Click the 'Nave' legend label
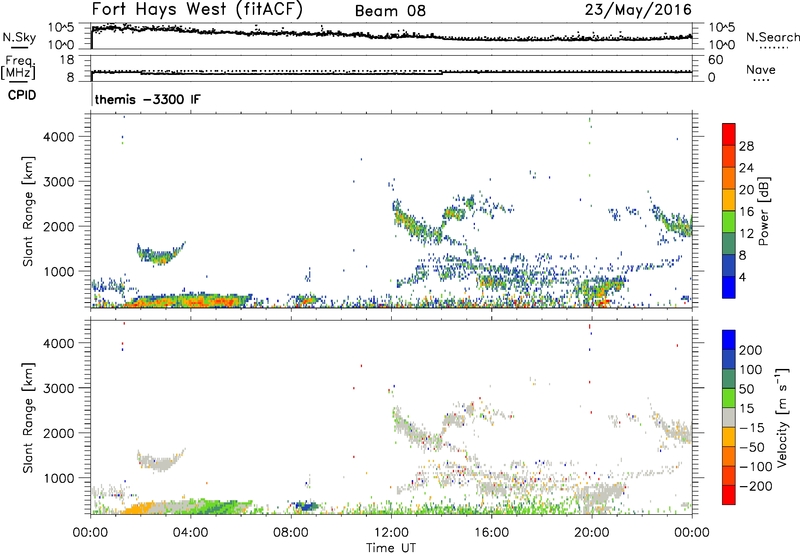 point(761,69)
